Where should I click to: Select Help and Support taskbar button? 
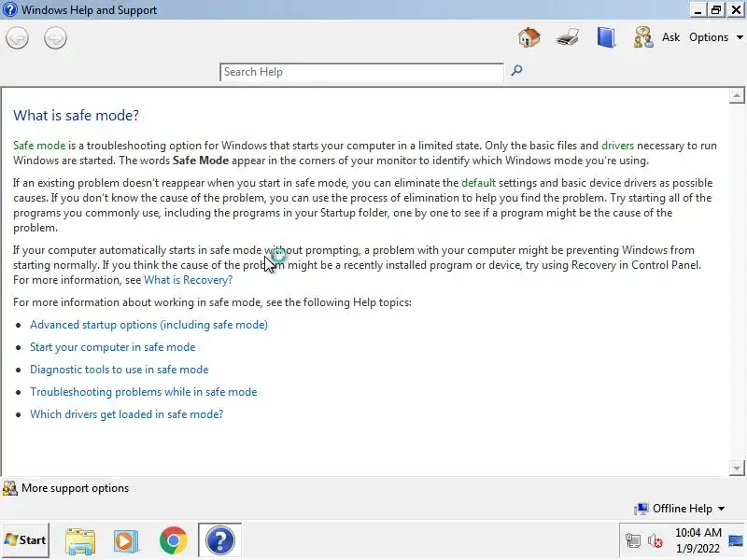(219, 540)
